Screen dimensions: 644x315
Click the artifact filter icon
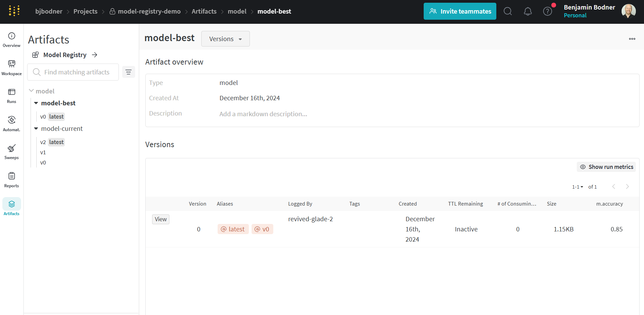(x=128, y=72)
